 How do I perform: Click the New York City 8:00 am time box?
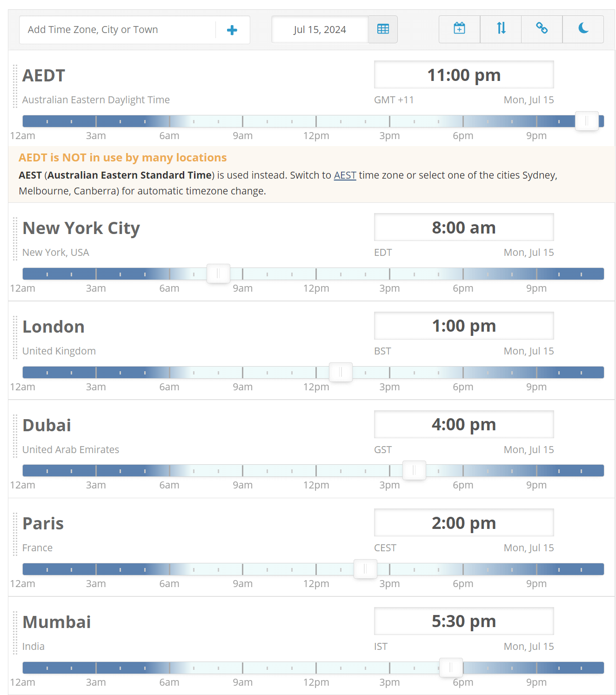[464, 227]
